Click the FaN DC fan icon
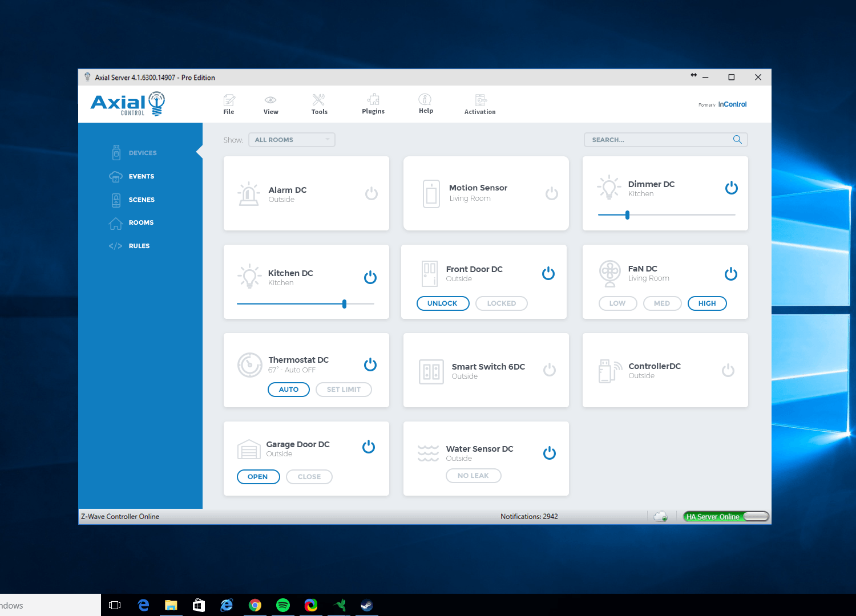This screenshot has height=616, width=856. (x=610, y=274)
